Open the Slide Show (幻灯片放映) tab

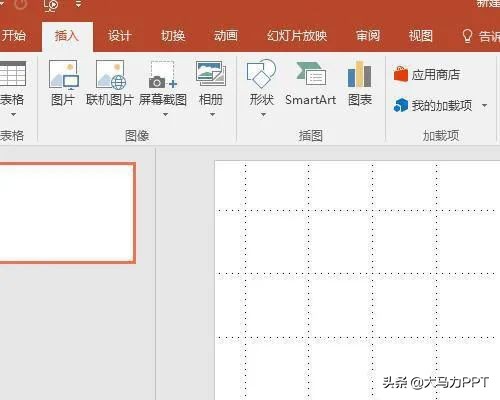click(x=297, y=35)
